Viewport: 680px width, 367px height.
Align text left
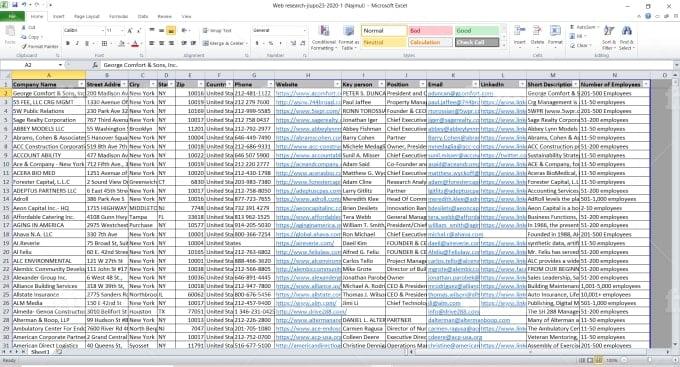152,43
